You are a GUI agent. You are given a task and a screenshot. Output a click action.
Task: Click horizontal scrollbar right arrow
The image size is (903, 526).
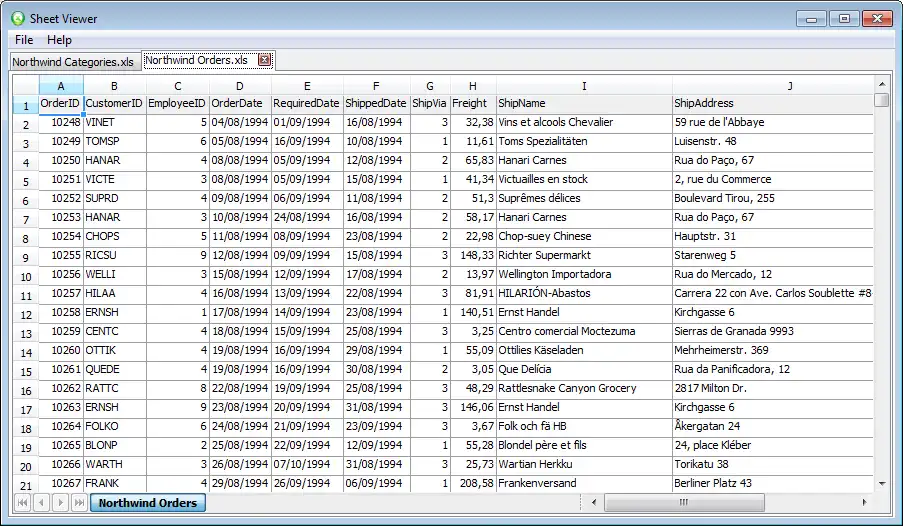coord(864,502)
